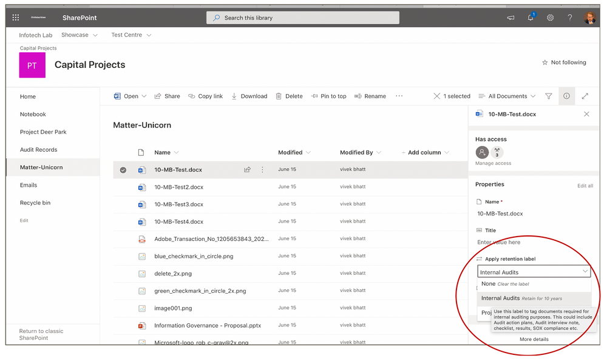Open the filter pane
Screen dimensions: 607x364
click(549, 96)
